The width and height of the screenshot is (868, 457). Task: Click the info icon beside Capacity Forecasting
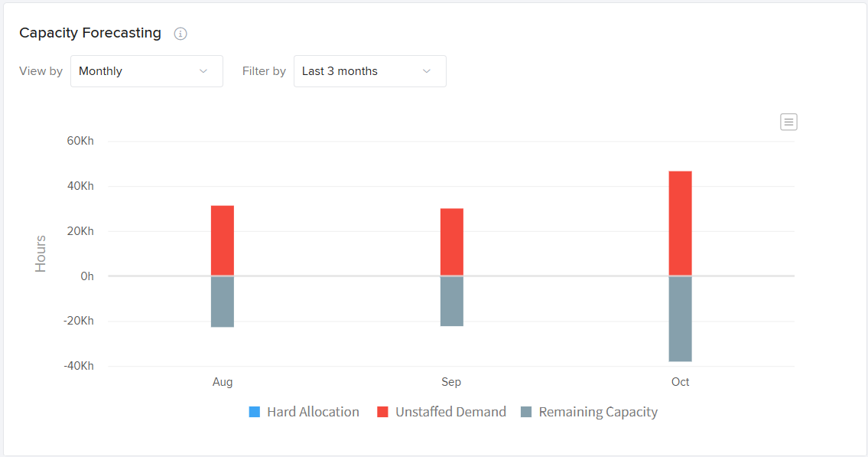click(x=180, y=34)
